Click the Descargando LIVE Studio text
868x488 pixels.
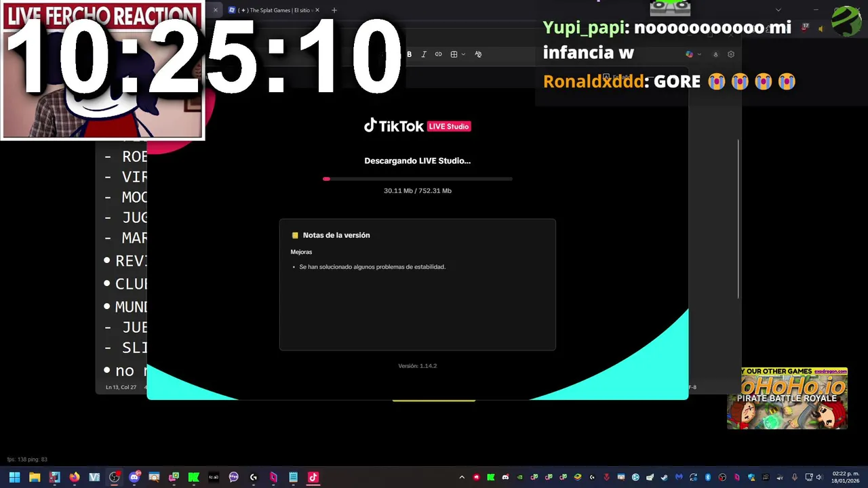[418, 161]
